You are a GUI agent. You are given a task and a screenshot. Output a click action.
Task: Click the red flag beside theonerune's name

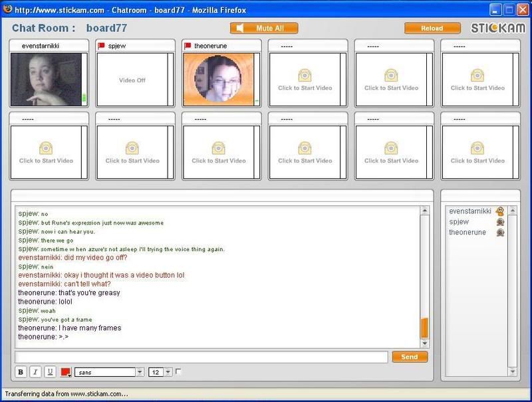coord(188,46)
